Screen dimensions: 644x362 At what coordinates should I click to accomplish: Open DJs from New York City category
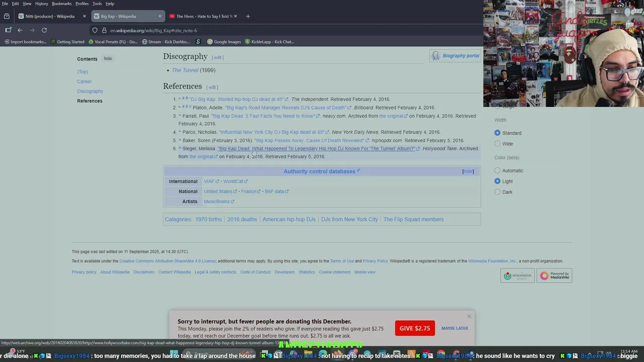click(349, 219)
